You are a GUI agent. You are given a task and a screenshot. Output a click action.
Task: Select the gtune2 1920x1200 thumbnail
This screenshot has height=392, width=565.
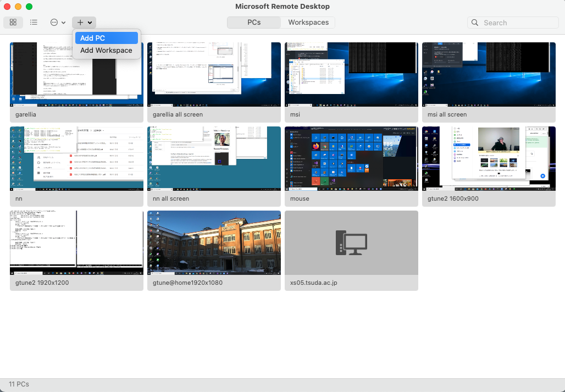pos(76,243)
